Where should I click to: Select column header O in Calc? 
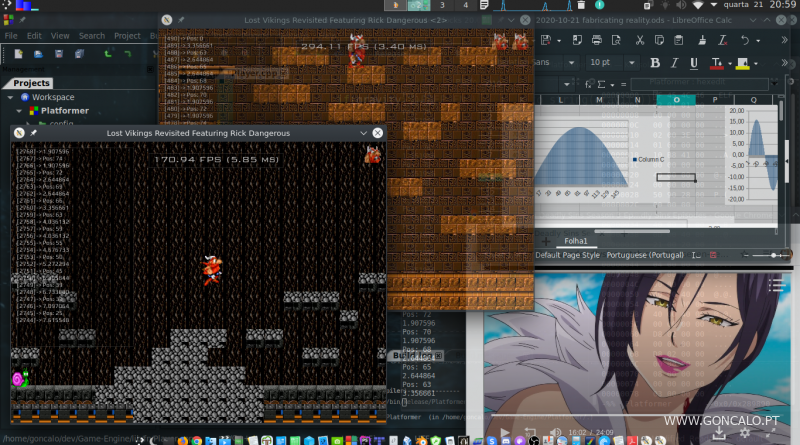point(676,100)
